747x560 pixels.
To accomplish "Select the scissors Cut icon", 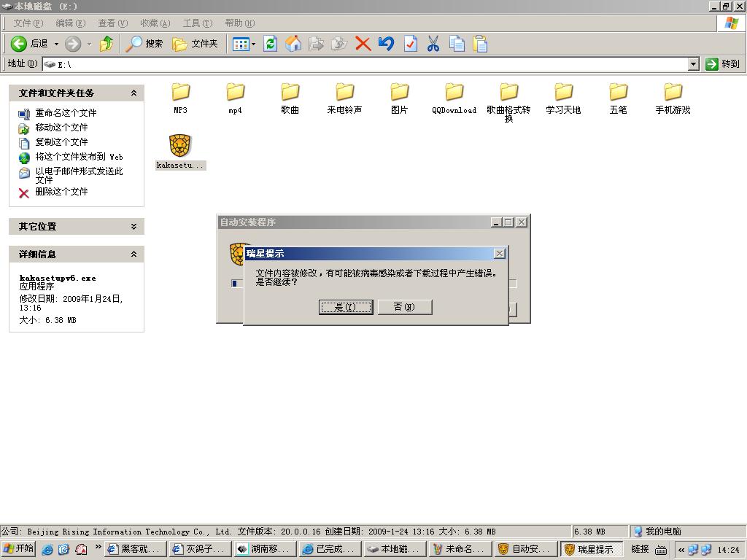I will [x=433, y=44].
